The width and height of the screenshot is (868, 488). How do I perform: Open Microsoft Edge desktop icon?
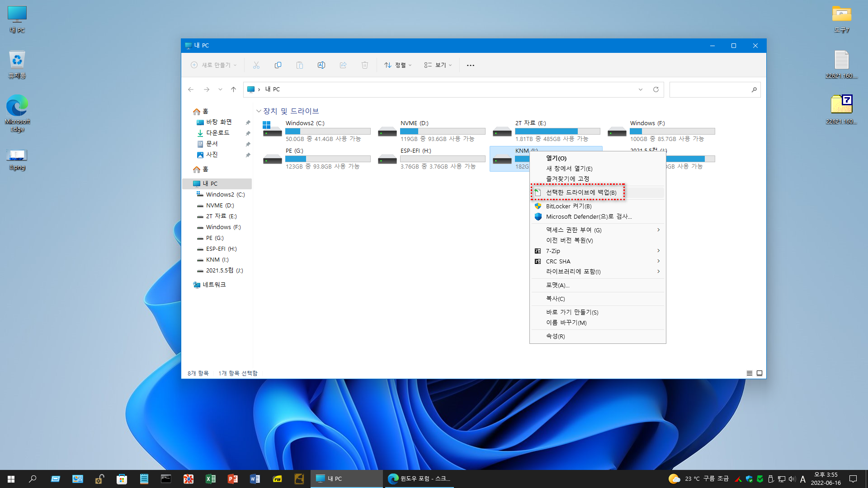coord(17,113)
